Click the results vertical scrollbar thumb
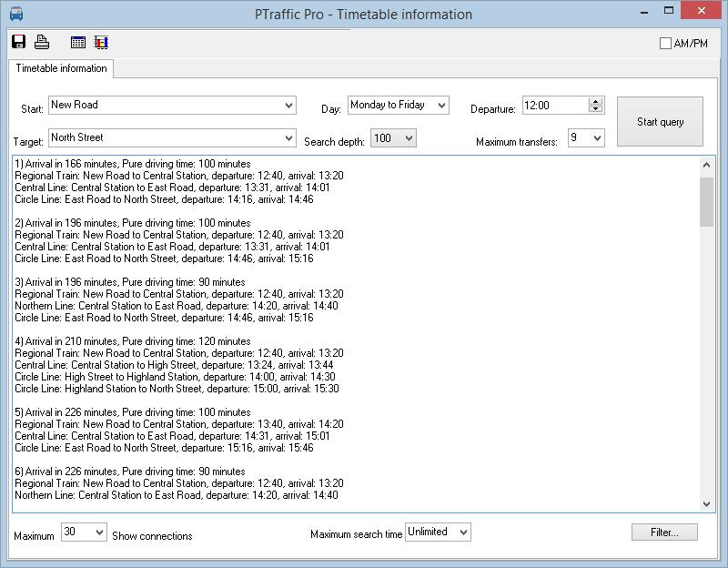Viewport: 728px width, 568px height. coord(706,202)
